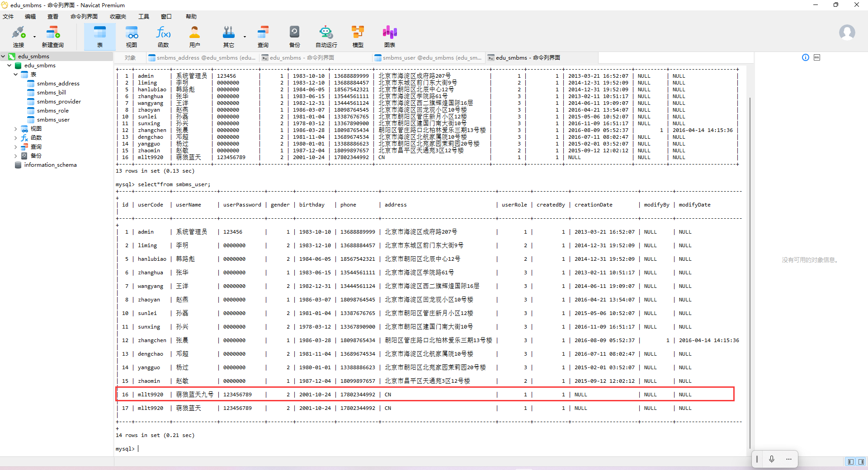Viewport: 868px width, 470px height.
Task: Select the 表 (Table) toolbar icon
Action: pos(100,37)
